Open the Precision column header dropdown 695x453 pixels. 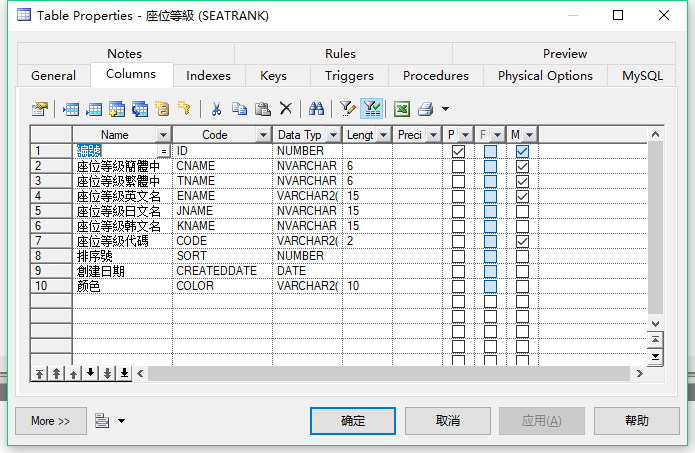point(433,135)
